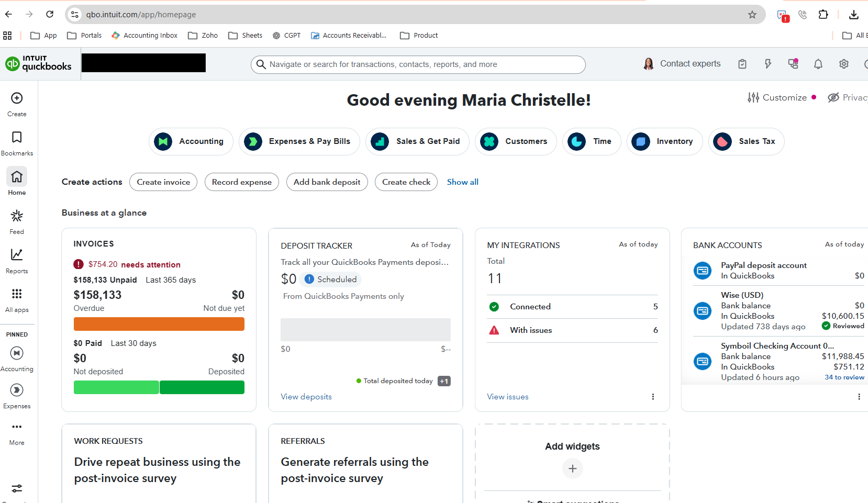868x503 pixels.
Task: Click the Contact experts avatar
Action: 649,64
